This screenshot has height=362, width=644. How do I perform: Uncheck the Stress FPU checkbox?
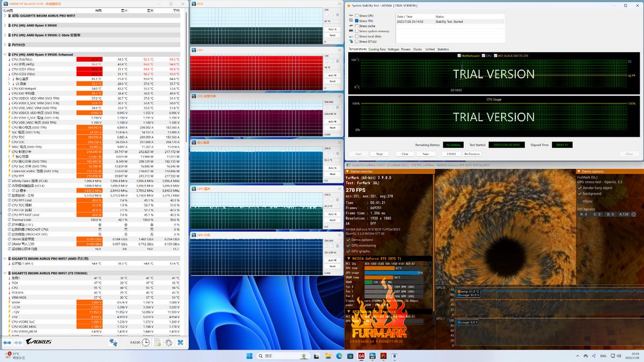[357, 21]
